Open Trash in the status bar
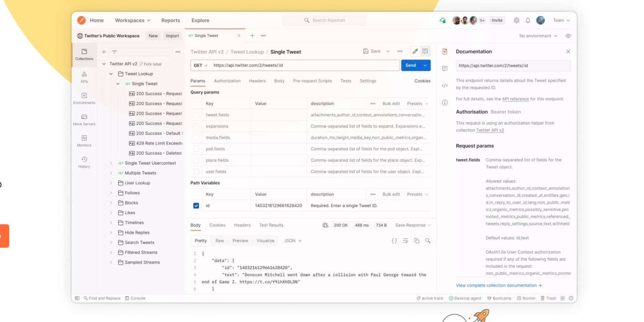 (548, 298)
